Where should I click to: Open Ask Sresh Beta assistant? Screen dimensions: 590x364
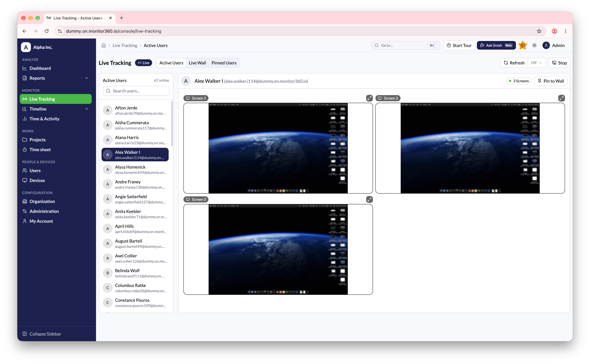coord(496,45)
